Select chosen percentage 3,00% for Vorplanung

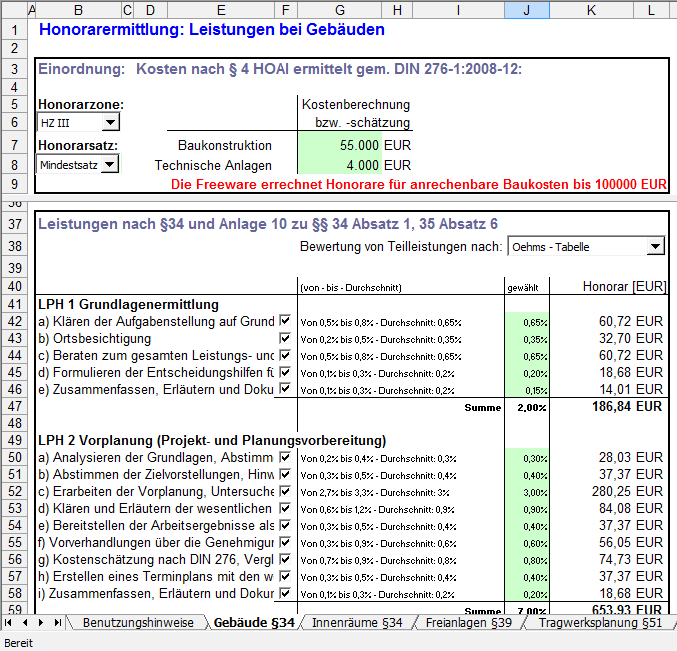pos(527,492)
